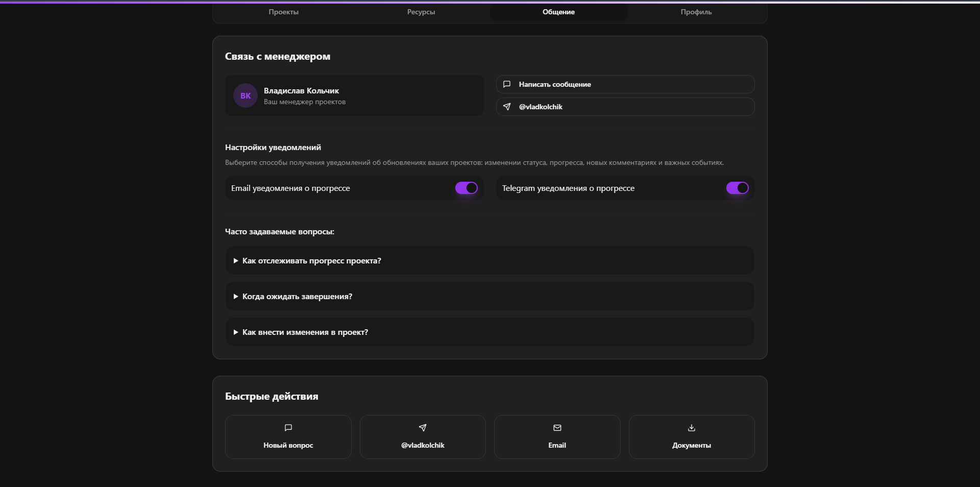Open the Ресурсы tab
980x487 pixels.
click(421, 12)
